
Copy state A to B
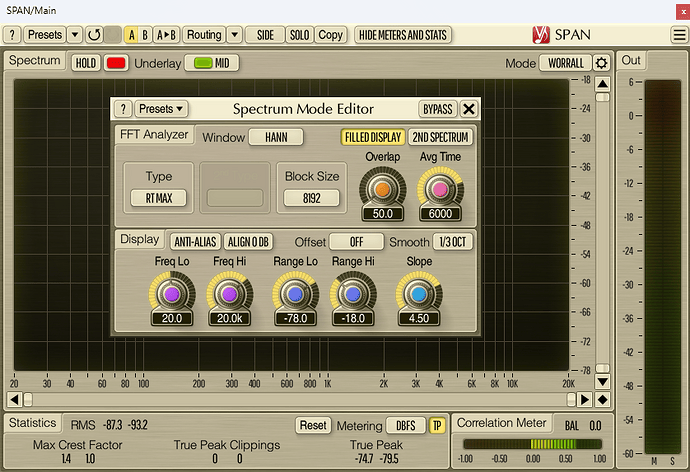point(166,35)
